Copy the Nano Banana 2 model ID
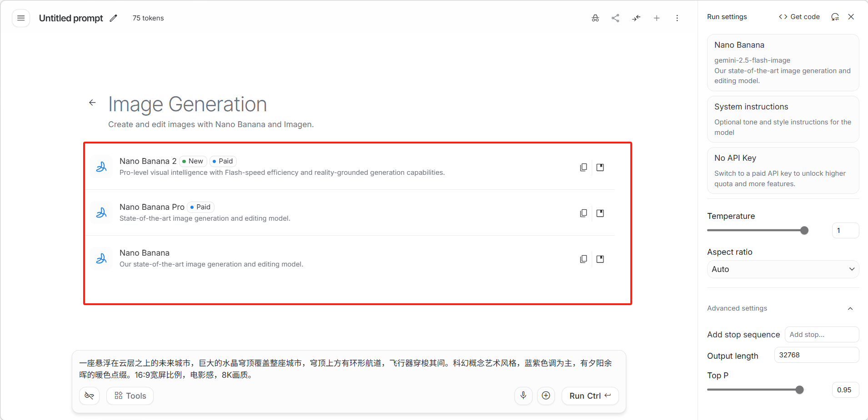 pos(584,167)
